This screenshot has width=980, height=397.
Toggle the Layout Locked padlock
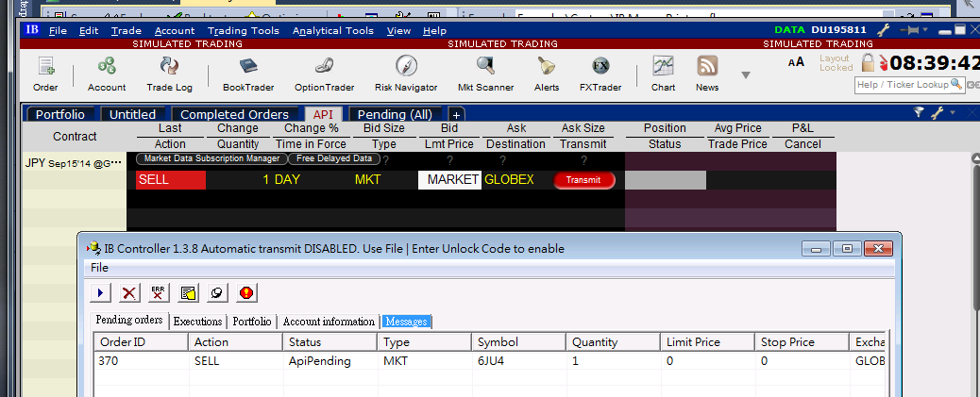click(x=869, y=62)
